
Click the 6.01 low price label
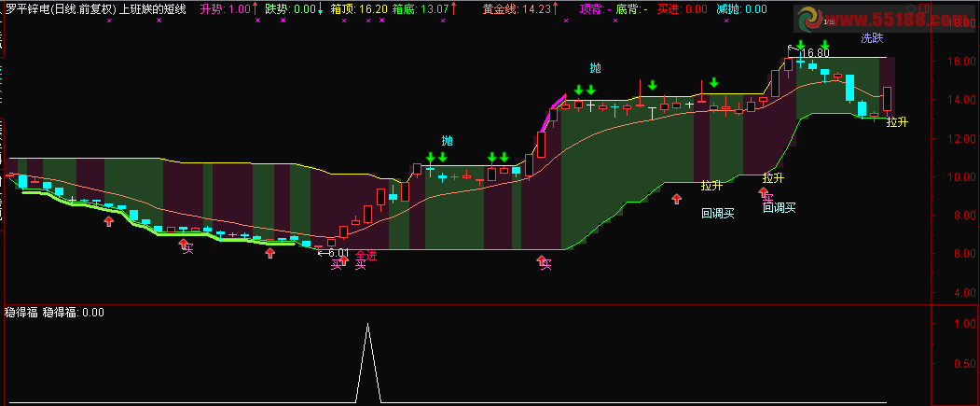338,253
